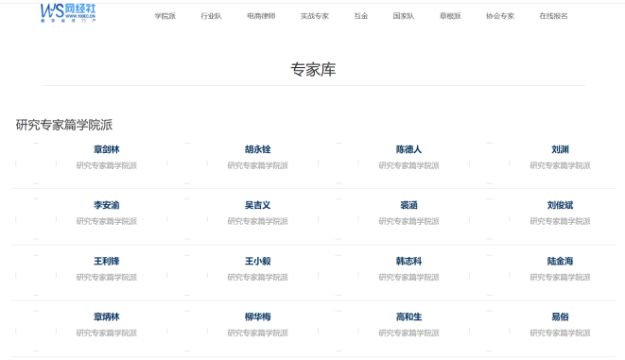Open the 互金 nav item
Image resolution: width=625 pixels, height=360 pixels.
click(361, 16)
